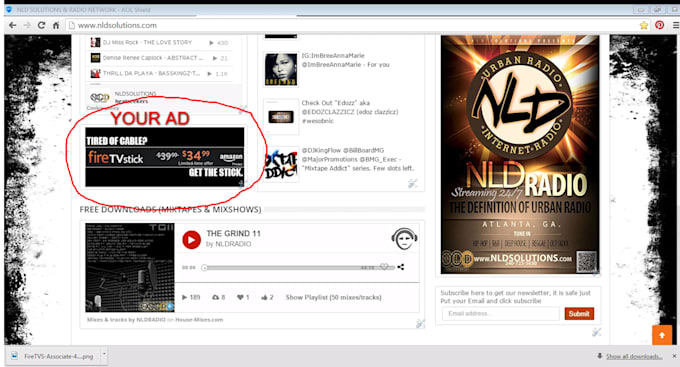Click the edit tool icon below the mix player
Image resolution: width=680 pixels, height=367 pixels.
[420, 323]
